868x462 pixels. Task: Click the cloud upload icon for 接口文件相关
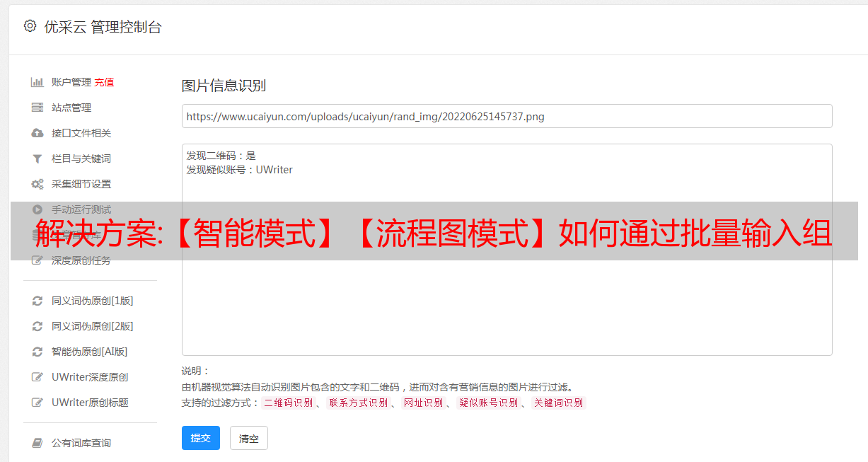pyautogui.click(x=37, y=133)
